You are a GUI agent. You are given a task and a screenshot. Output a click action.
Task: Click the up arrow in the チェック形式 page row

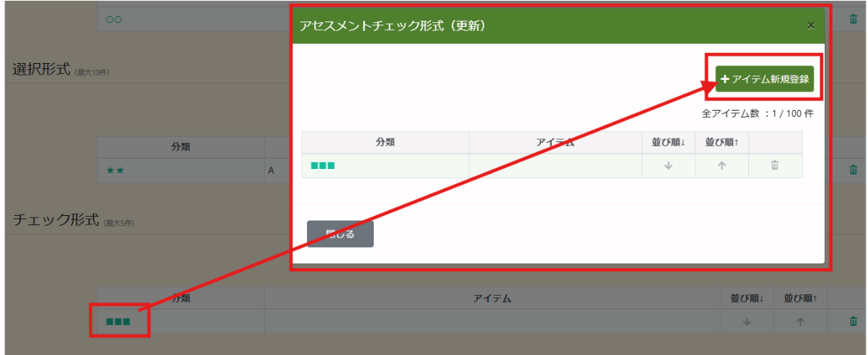pyautogui.click(x=800, y=322)
